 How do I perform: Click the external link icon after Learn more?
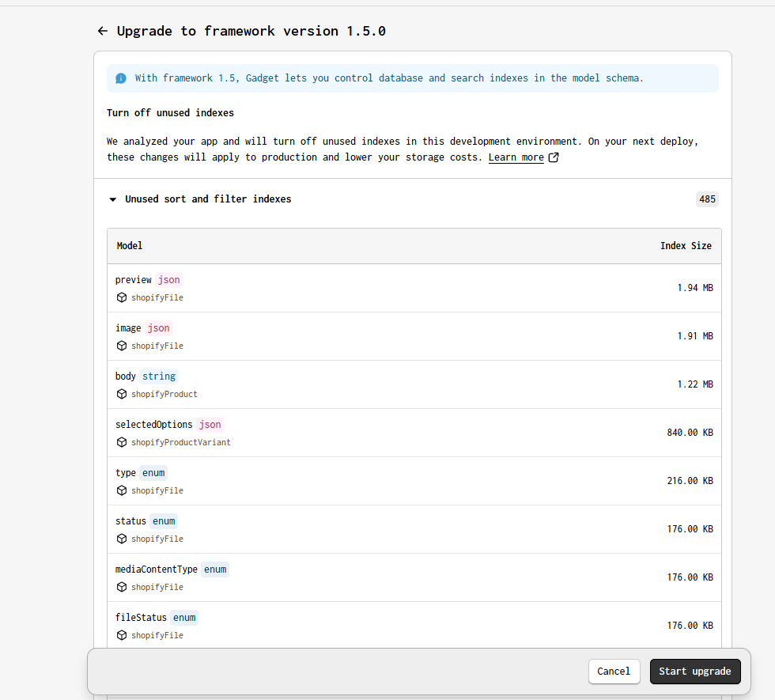(554, 157)
